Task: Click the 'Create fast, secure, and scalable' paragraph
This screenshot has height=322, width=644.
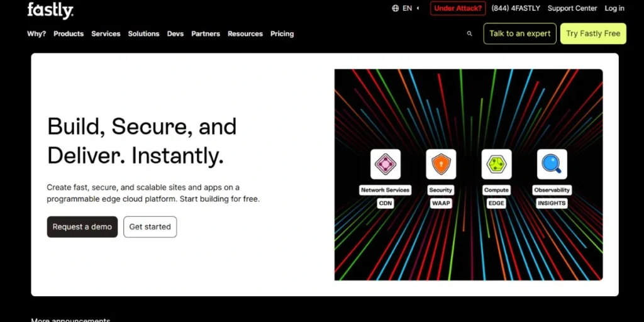Action: 153,193
